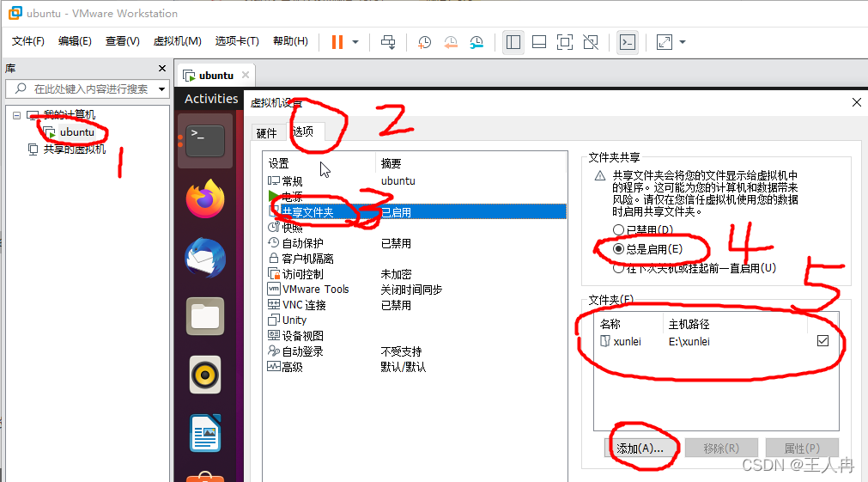Click the 移除(R) button

pos(720,448)
